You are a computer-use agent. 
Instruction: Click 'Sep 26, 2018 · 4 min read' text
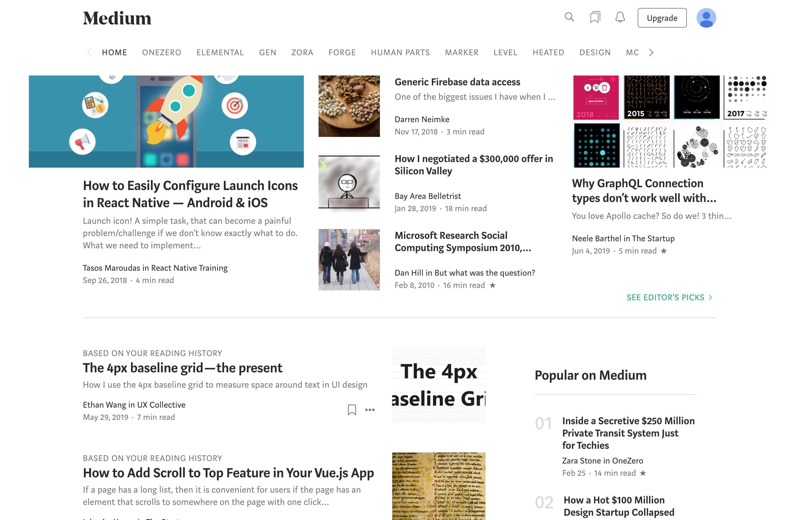pos(129,280)
